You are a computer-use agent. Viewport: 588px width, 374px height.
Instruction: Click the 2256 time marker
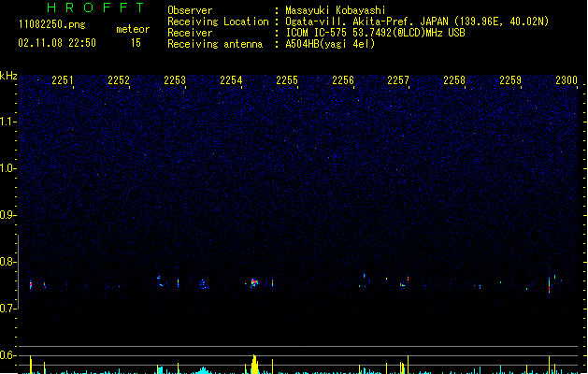[343, 80]
